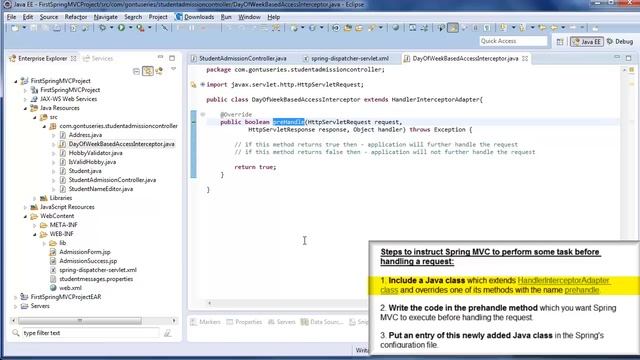Open the Window menu
The width and height of the screenshot is (640, 360).
click(249, 17)
